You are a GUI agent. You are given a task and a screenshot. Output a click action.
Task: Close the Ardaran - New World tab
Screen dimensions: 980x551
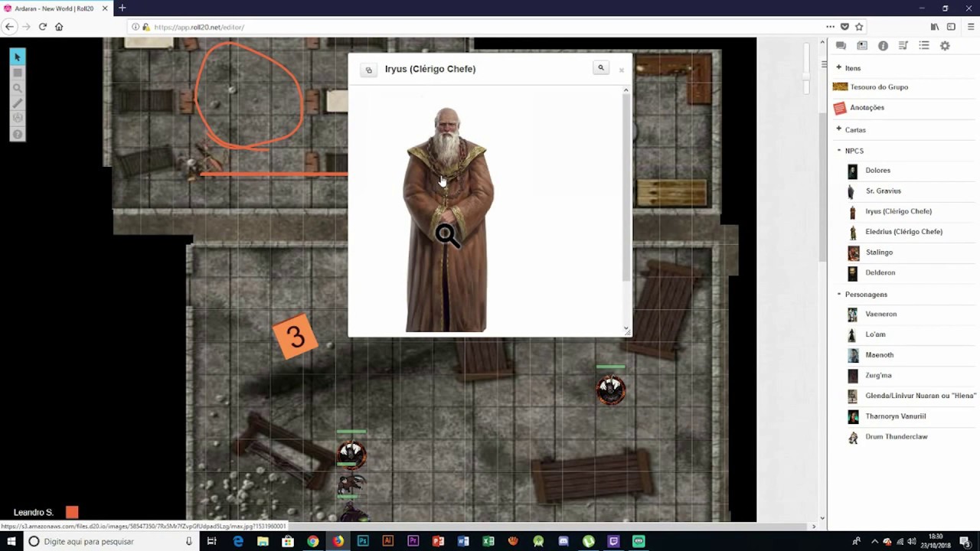pyautogui.click(x=105, y=8)
